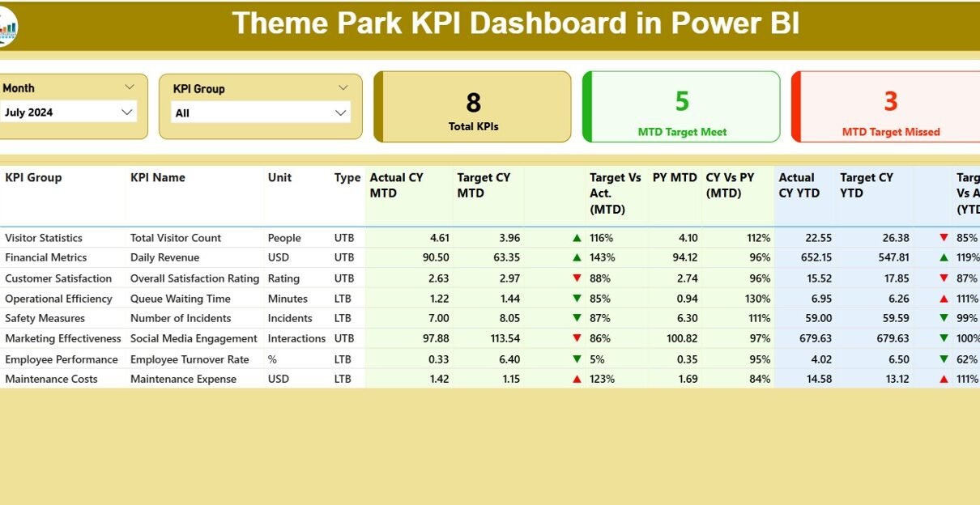Click the dashboard logo beside the title
Viewport: 980px width, 505px height.
click(8, 28)
